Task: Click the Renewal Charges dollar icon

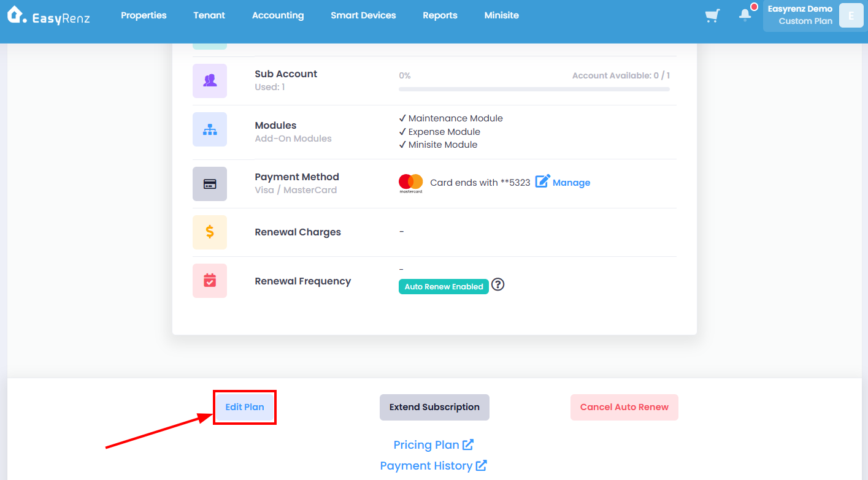Action: 210,232
